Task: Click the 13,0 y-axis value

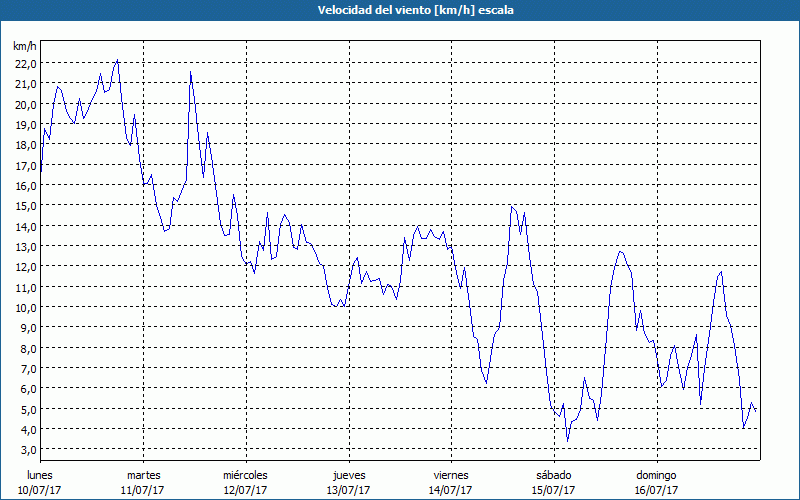Action: tap(26, 246)
